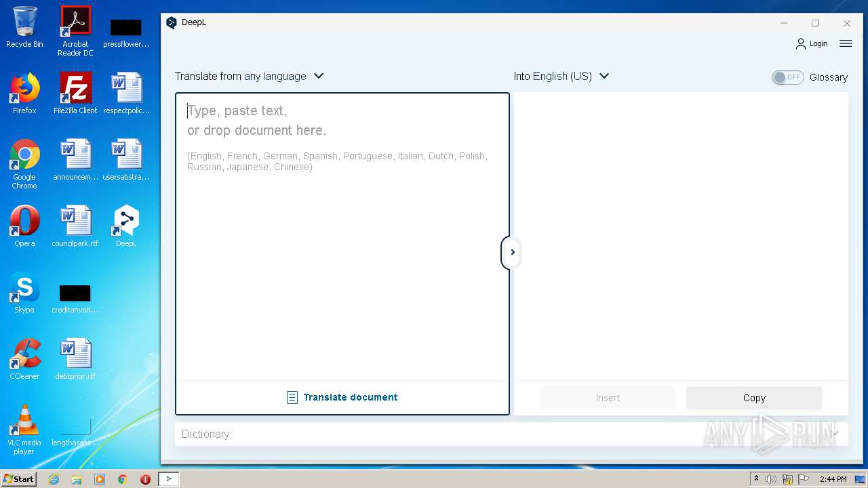Select Firefox desktop shortcut
Viewport: 868px width, 488px height.
click(x=24, y=94)
